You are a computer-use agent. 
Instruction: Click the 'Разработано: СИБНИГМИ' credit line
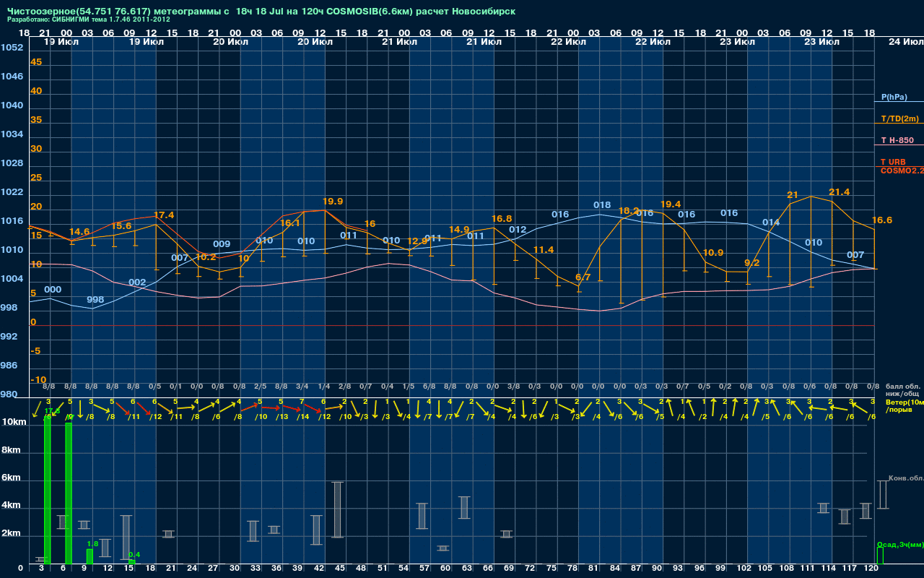tap(89, 20)
